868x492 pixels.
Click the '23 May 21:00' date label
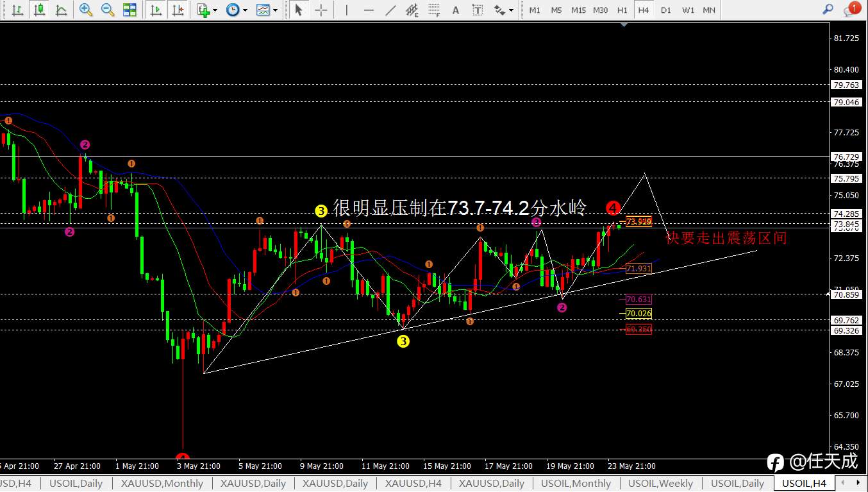(631, 466)
